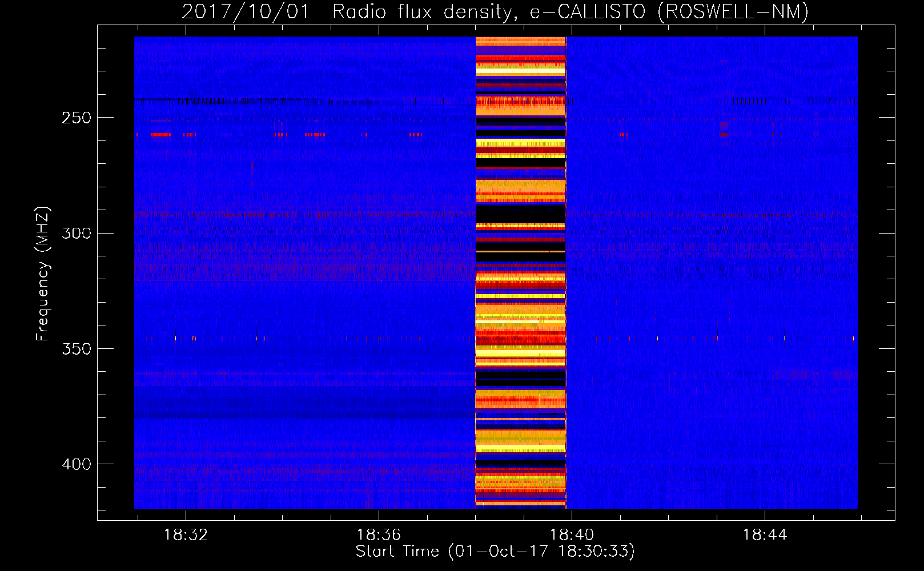Select the 350 frequency axis label
This screenshot has height=571, width=924.
click(76, 349)
